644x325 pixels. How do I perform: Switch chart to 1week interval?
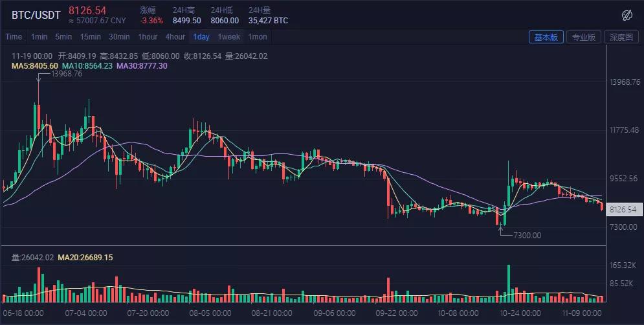pyautogui.click(x=229, y=37)
